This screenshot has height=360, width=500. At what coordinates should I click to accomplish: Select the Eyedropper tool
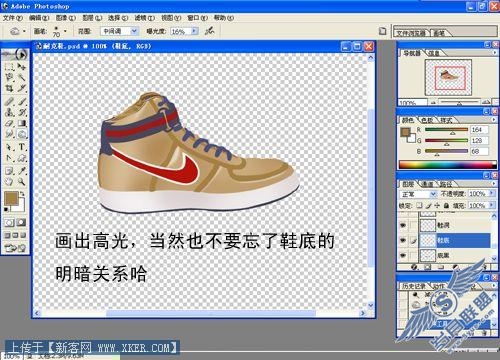pyautogui.click(x=22, y=171)
